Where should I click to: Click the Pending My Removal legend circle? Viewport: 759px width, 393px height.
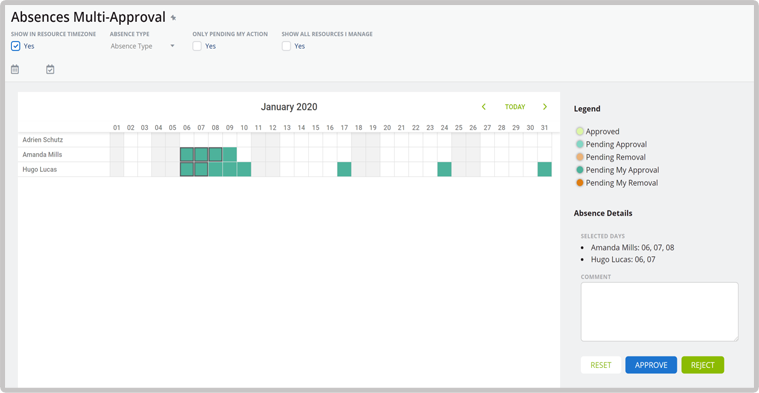pos(580,183)
